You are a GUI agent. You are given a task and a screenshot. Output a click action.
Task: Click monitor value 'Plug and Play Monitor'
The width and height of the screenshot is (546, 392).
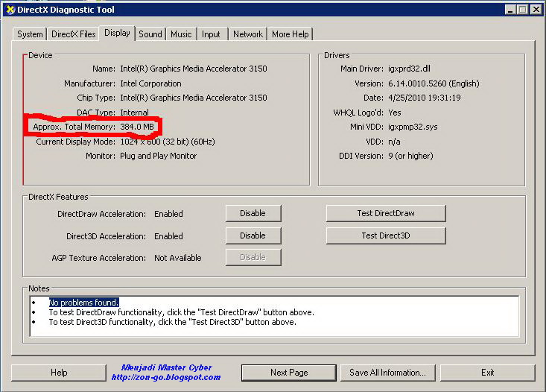[x=159, y=156]
